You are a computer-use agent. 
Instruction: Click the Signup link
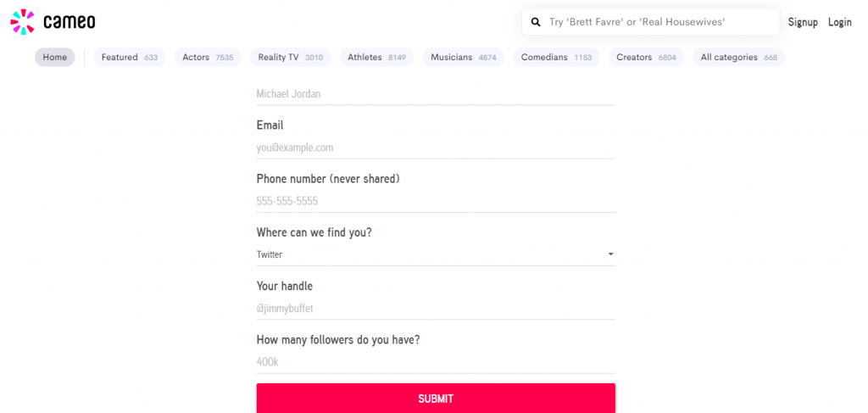[802, 22]
